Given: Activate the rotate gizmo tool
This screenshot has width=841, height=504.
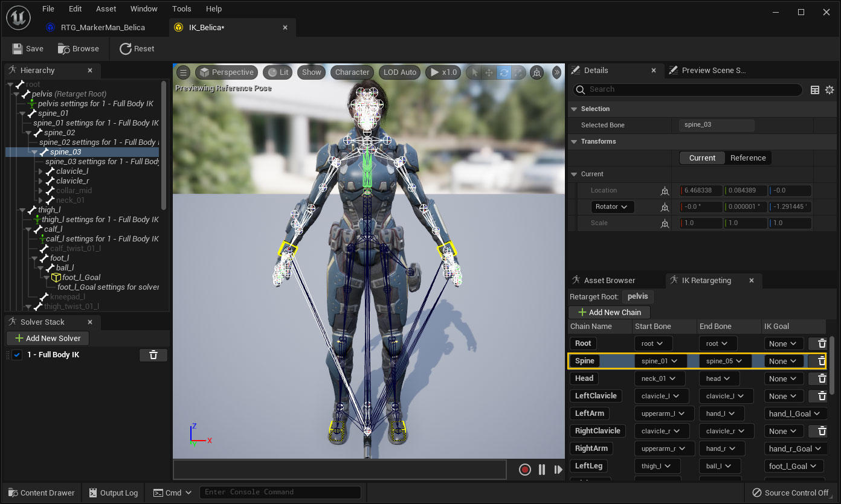Looking at the screenshot, I should (503, 72).
